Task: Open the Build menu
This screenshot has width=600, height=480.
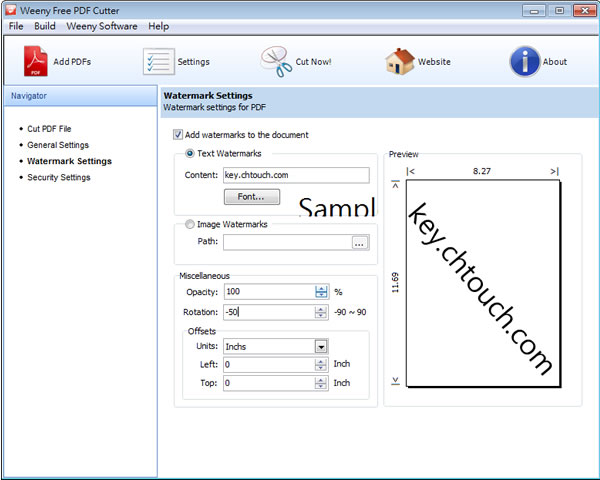Action: tap(44, 26)
